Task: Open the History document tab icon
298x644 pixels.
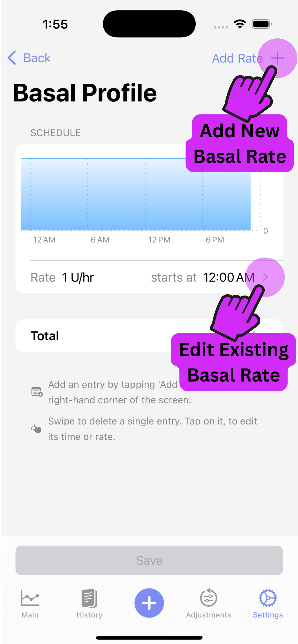Action: (x=89, y=598)
